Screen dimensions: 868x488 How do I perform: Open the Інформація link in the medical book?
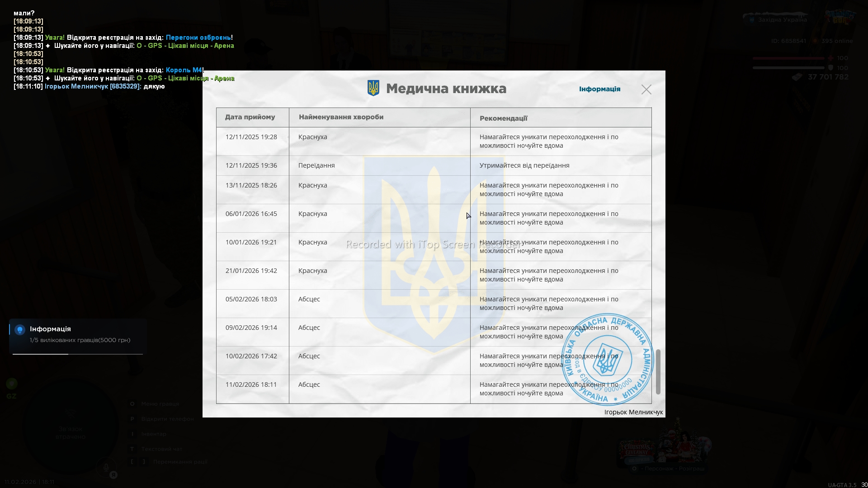point(599,89)
